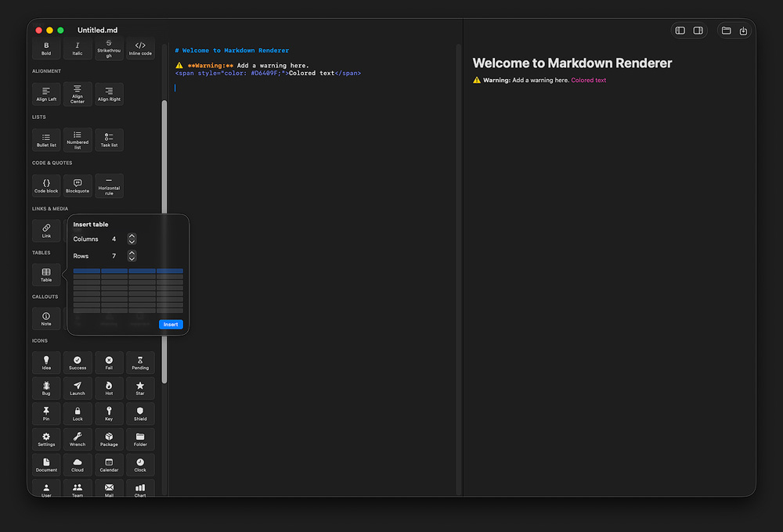Insert the Star icon
This screenshot has height=532, width=783.
click(x=140, y=388)
